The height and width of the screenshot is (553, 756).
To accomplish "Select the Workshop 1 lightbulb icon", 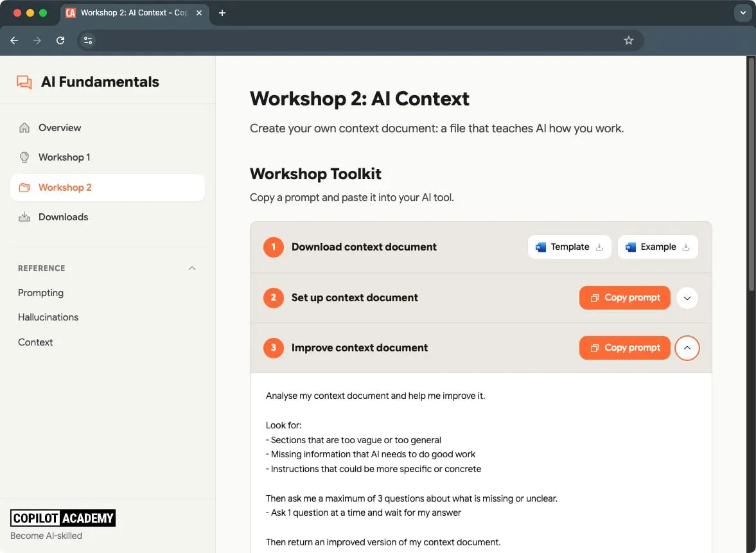I will 24,157.
